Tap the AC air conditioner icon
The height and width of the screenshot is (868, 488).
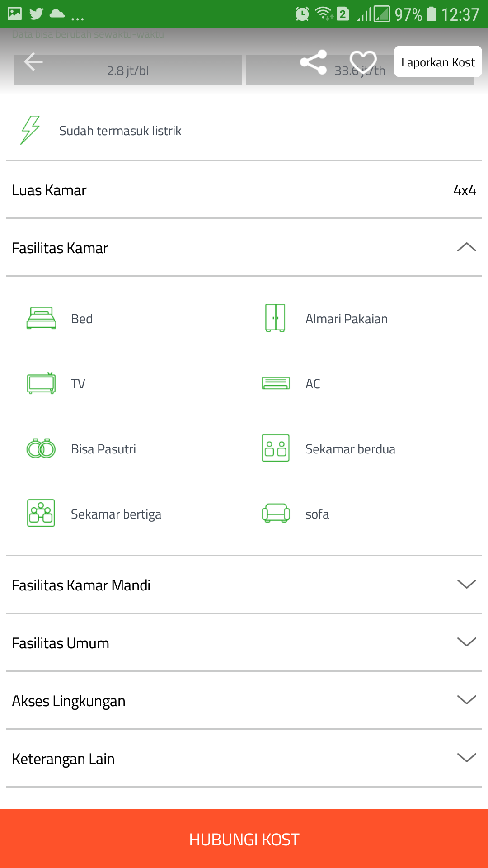pos(276,383)
